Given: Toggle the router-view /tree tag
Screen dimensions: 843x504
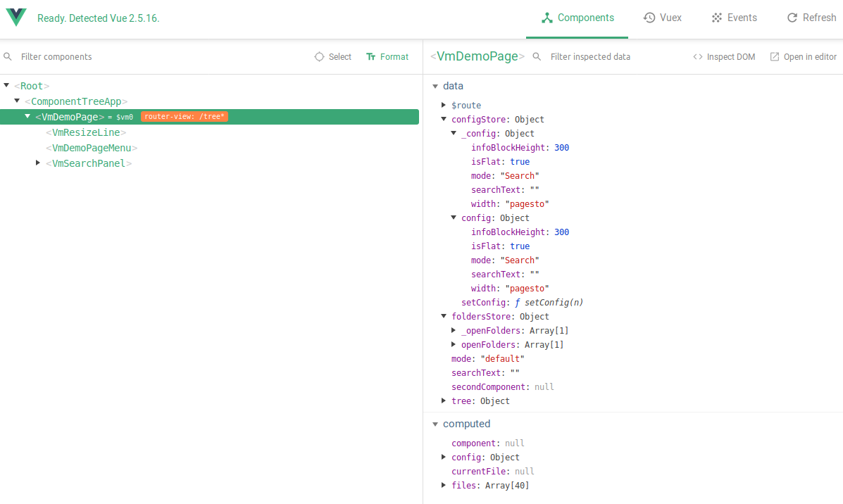Looking at the screenshot, I should (184, 116).
